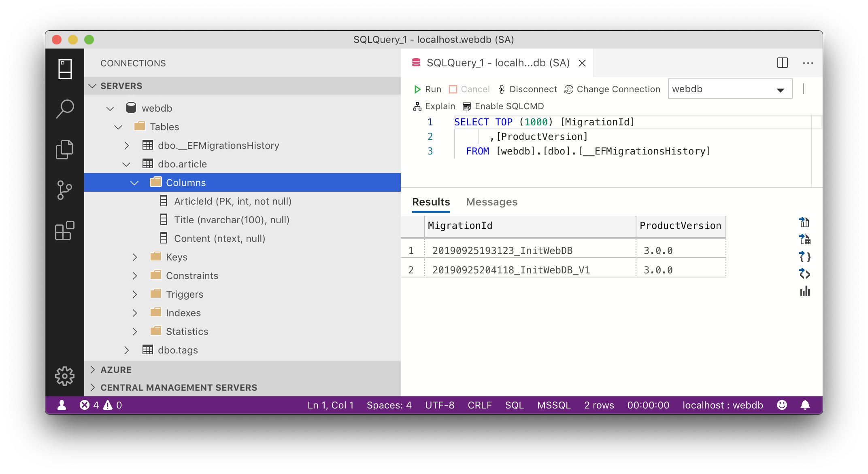Collapse the dbo.article table node

[126, 164]
